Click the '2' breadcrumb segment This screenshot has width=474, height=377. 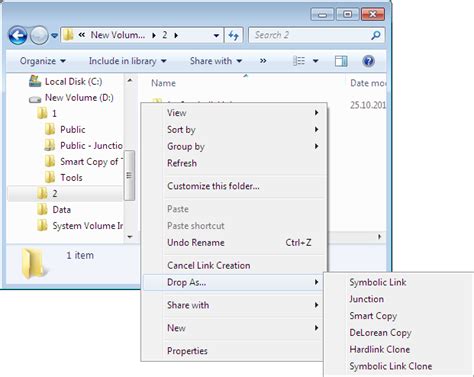[165, 35]
